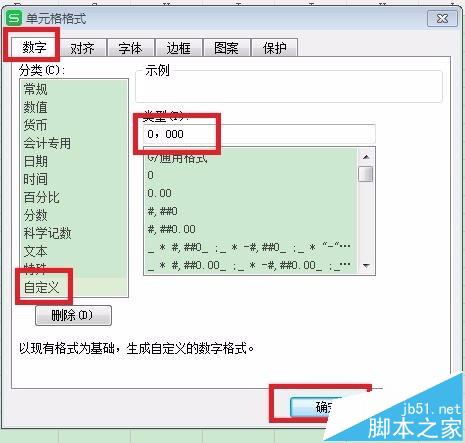
Task: Choose the #,##0.00 format code
Action: (x=251, y=229)
